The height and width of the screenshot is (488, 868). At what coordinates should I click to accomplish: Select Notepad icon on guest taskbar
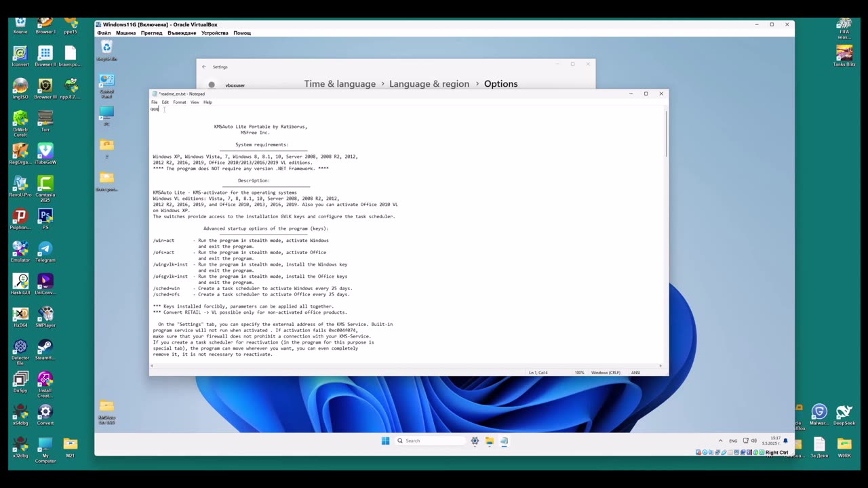(504, 441)
